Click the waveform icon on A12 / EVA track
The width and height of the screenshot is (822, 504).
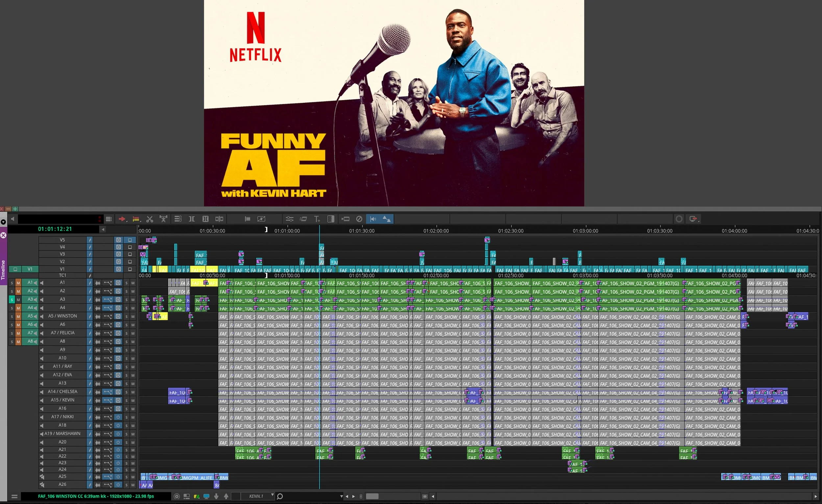pyautogui.click(x=98, y=375)
